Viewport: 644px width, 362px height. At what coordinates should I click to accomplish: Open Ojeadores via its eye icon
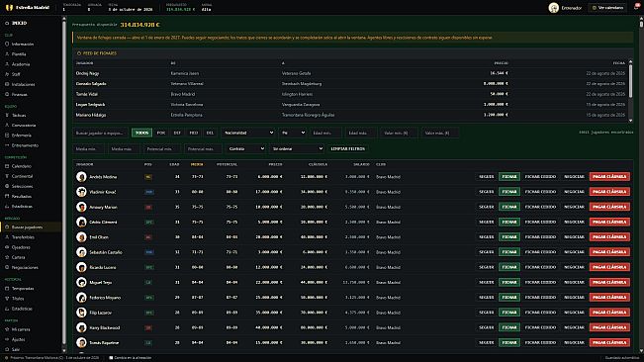(x=7, y=247)
